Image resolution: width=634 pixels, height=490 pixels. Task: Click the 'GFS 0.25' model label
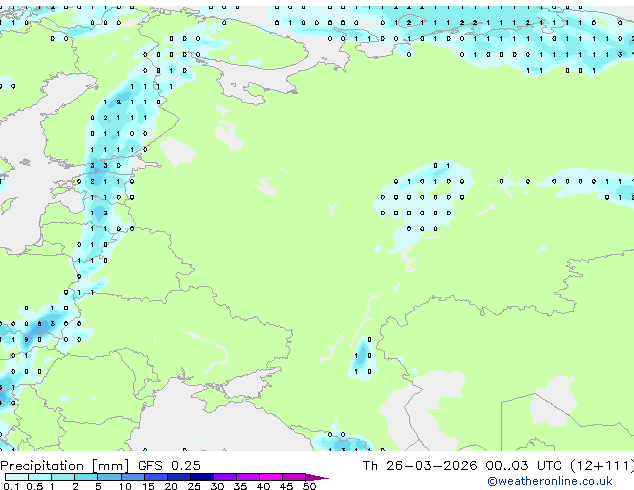point(169,466)
